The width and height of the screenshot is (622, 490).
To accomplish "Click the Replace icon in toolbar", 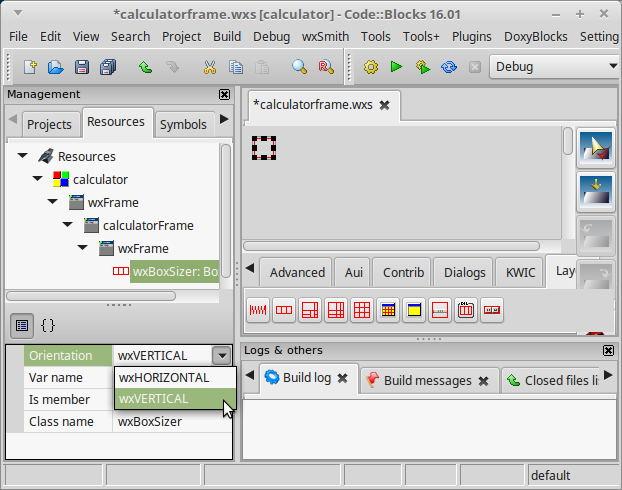I will (326, 67).
